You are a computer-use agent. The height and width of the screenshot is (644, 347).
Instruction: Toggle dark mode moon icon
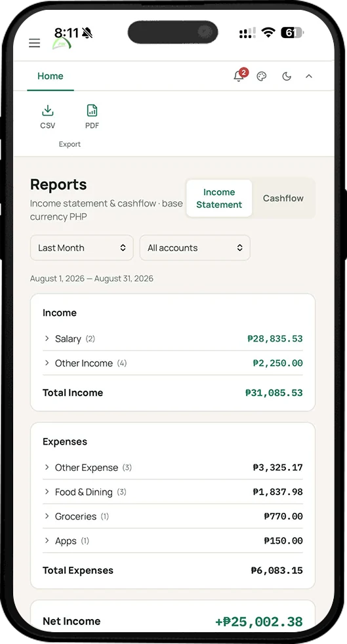coord(287,76)
